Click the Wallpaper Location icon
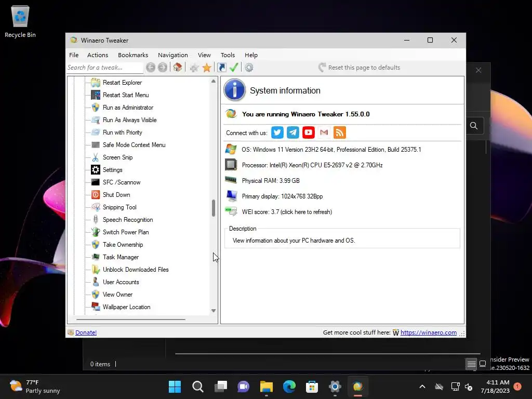This screenshot has height=399, width=532. 96,307
